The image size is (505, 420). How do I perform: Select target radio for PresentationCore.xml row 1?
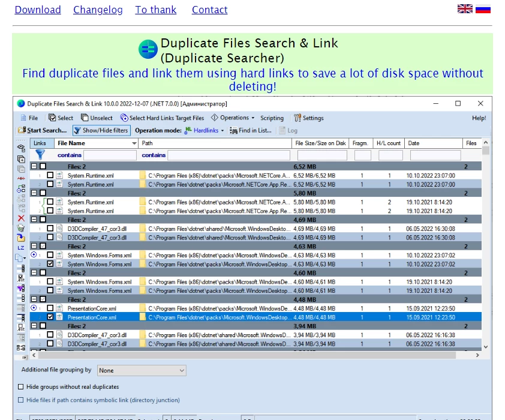pos(34,308)
